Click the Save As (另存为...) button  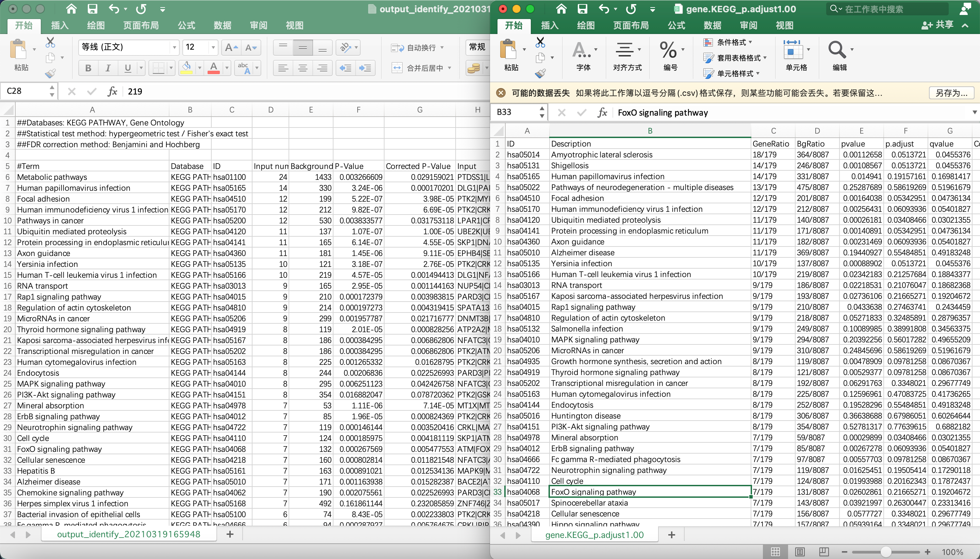point(951,93)
